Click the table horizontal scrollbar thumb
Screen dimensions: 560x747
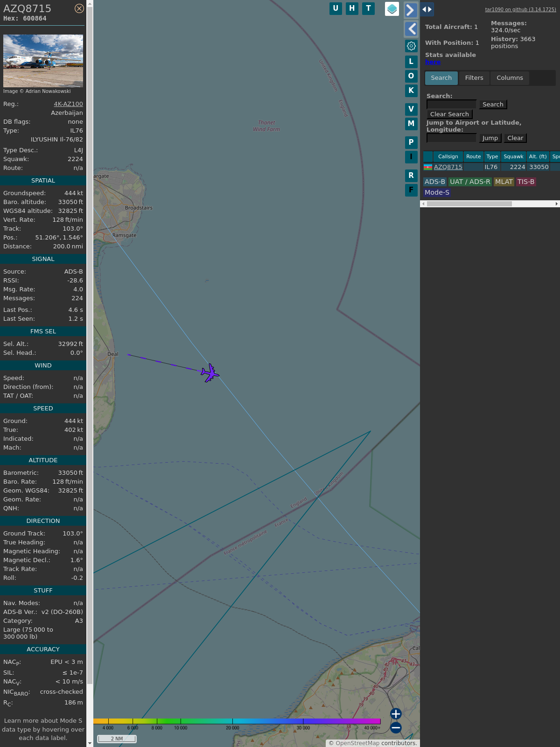click(x=469, y=204)
